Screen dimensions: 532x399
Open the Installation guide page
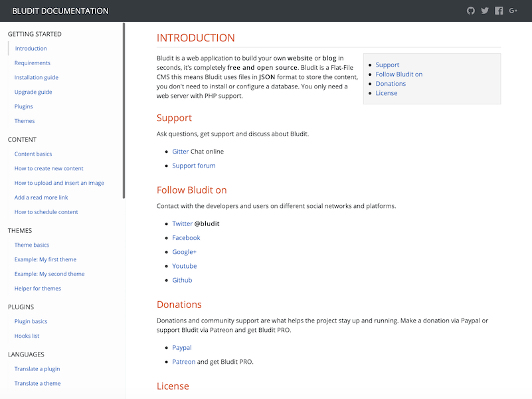pyautogui.click(x=37, y=77)
